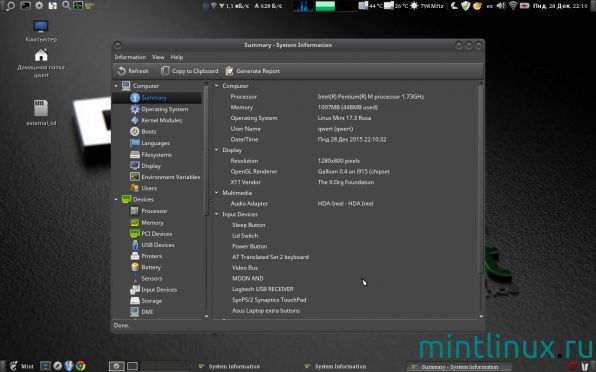596x372 pixels.
Task: Open the external_sd desktop icon
Action: pyautogui.click(x=41, y=112)
